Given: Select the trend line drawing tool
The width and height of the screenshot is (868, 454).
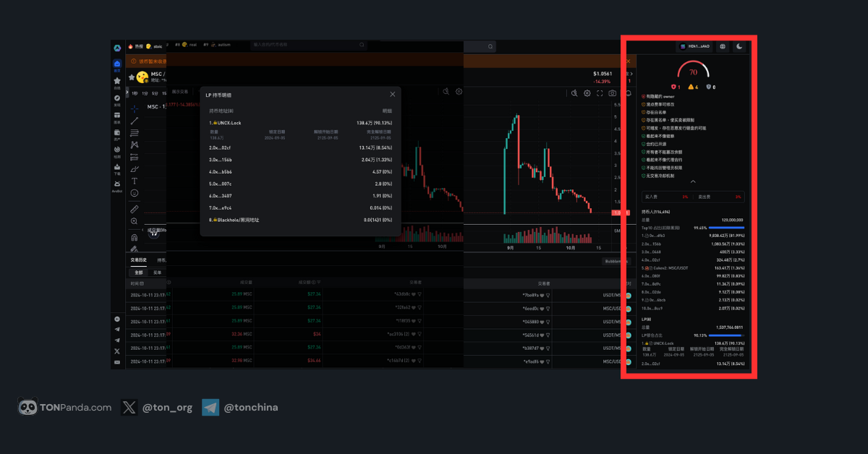Looking at the screenshot, I should tap(135, 121).
